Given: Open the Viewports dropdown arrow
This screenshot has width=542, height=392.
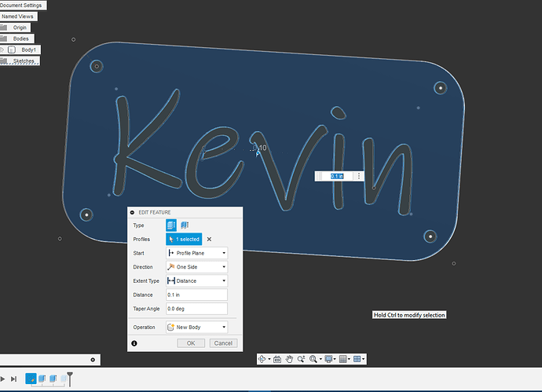Looking at the screenshot, I should point(363,360).
